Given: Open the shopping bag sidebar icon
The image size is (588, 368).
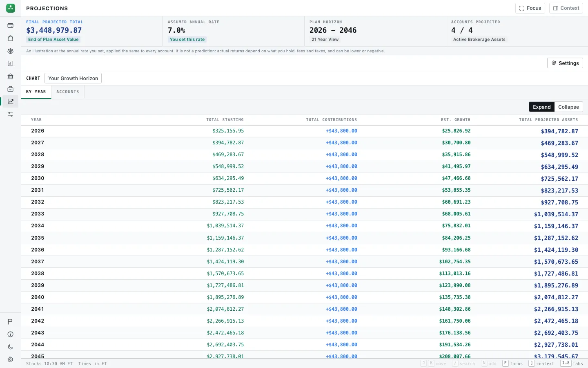Looking at the screenshot, I should (x=11, y=38).
